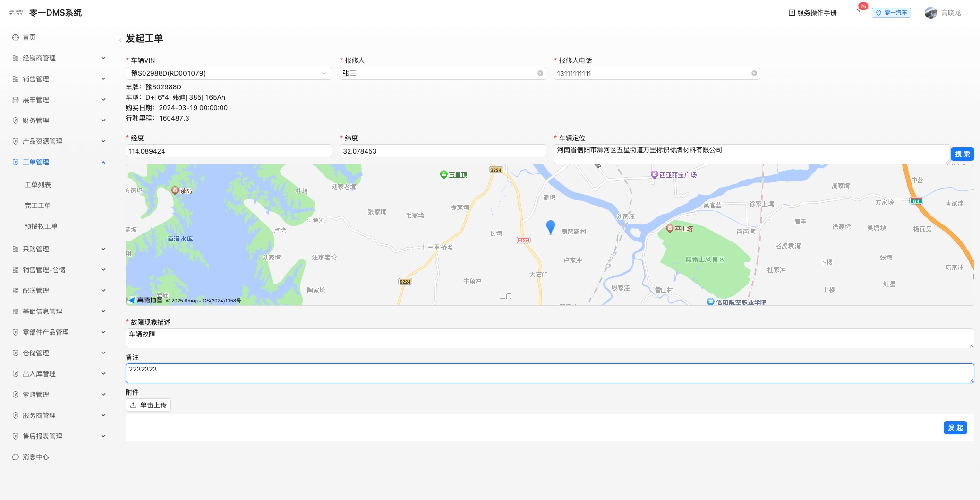
Task: Open 消息中心 in the sidebar
Action: tap(36, 457)
